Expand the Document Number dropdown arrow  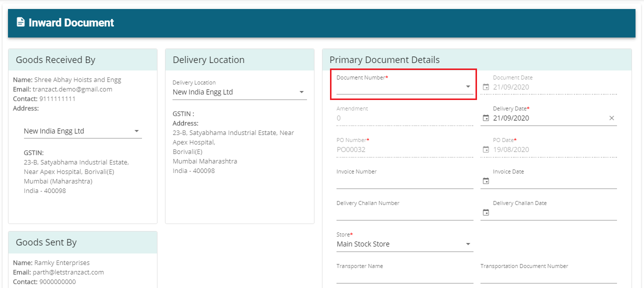468,87
